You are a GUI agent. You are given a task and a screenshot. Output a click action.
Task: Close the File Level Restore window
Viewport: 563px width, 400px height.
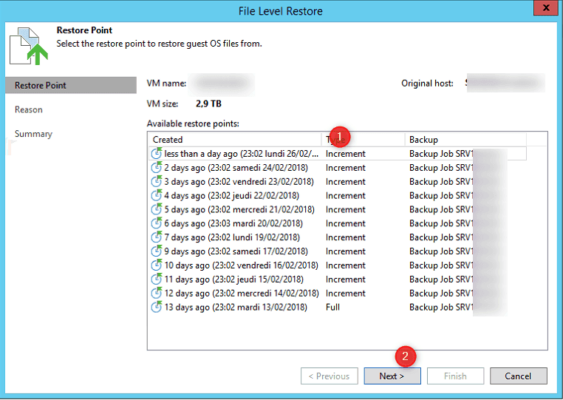[546, 8]
